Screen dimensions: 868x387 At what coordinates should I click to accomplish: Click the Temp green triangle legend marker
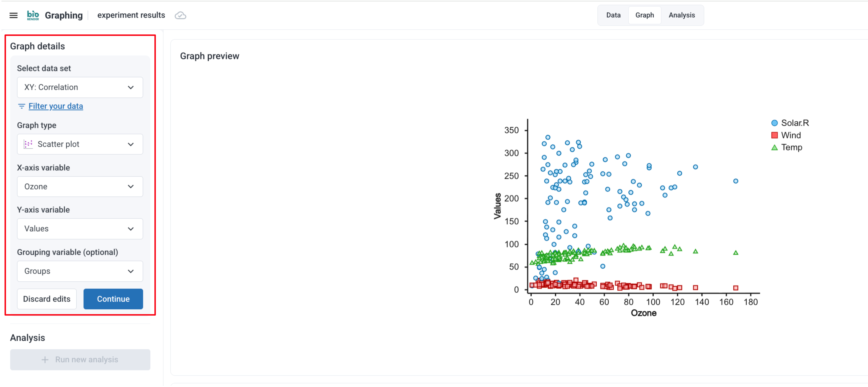pos(774,147)
